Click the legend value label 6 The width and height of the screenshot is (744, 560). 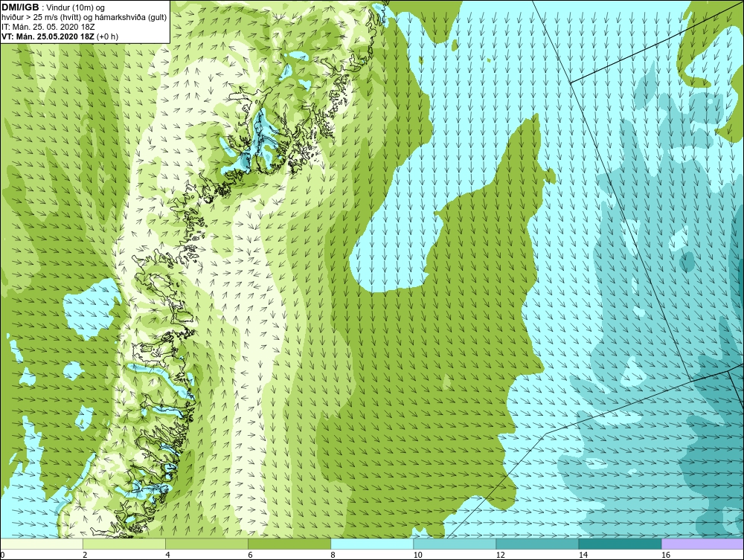(x=250, y=556)
